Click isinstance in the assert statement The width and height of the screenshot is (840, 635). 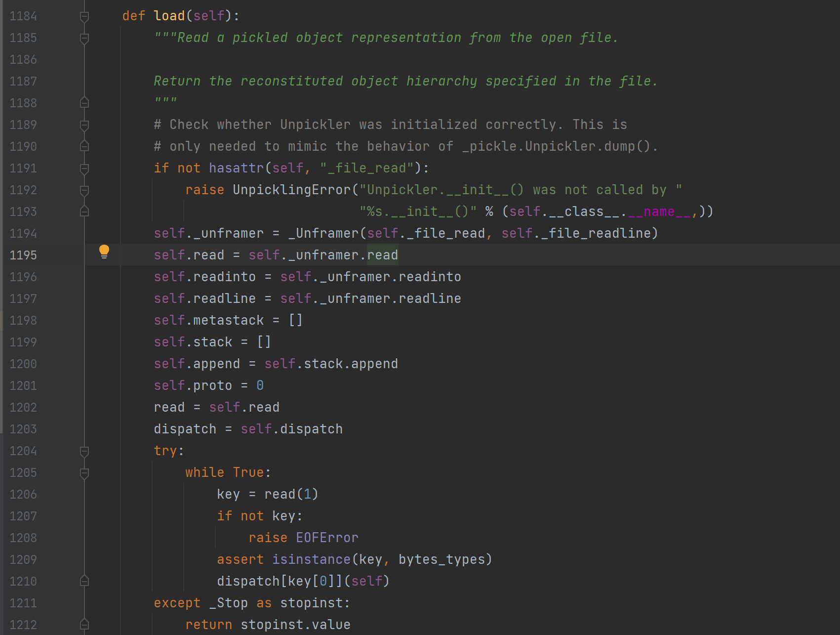pyautogui.click(x=311, y=559)
